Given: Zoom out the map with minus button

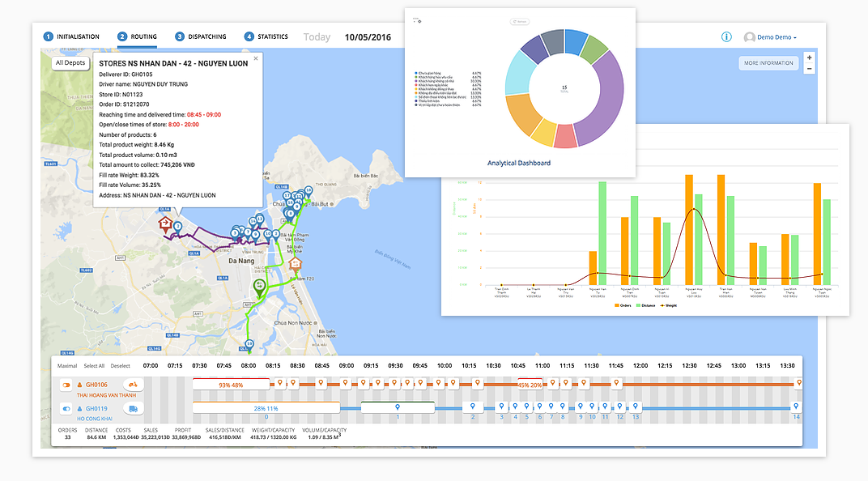Looking at the screenshot, I should (x=808, y=70).
